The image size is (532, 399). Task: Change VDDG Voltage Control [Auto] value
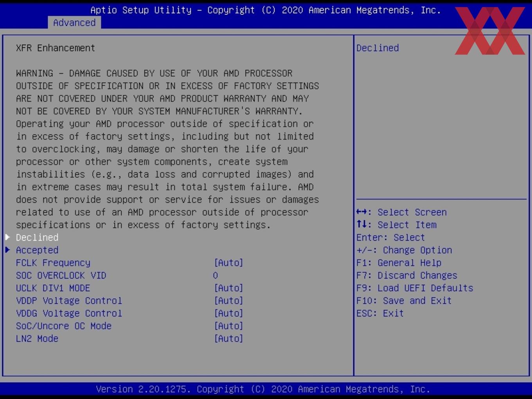coord(228,313)
